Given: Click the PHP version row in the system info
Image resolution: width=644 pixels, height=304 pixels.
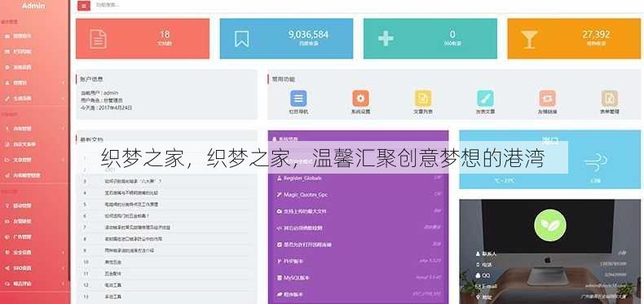Looking at the screenshot, I should [x=358, y=261].
